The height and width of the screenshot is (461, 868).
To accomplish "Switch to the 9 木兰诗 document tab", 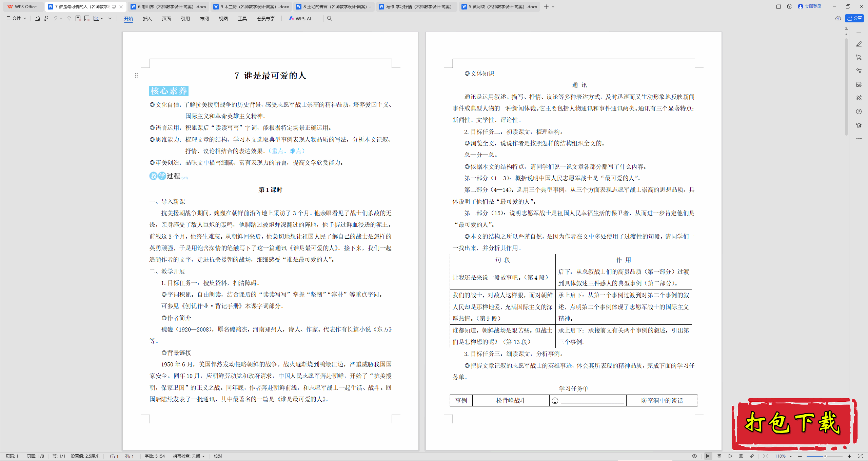I will [251, 6].
